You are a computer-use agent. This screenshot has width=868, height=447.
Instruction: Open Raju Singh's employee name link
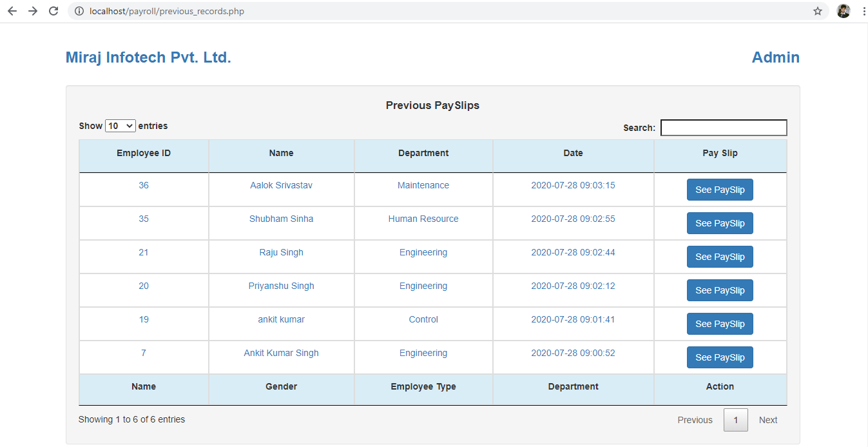[281, 252]
